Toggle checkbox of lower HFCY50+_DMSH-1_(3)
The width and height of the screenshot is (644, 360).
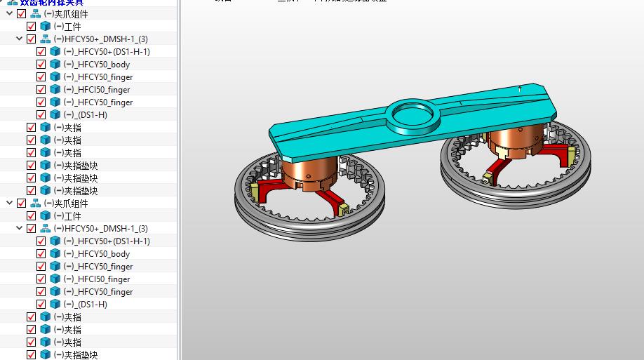point(31,229)
